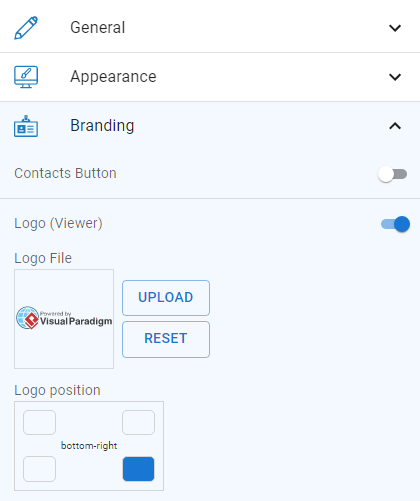
Task: Click the monitor brush icon beside Appearance
Action: [26, 77]
